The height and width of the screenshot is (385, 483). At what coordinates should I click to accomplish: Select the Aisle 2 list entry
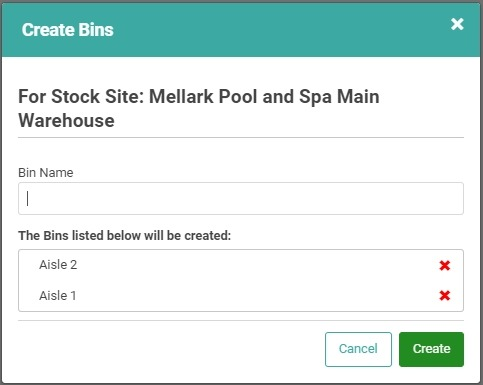pos(58,265)
